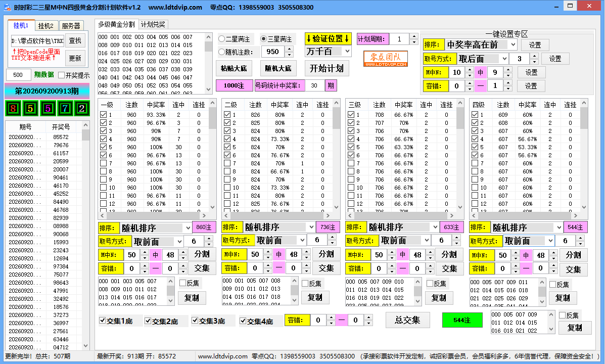Increase the 一级 M value spinner showing 50
This screenshot has width=605, height=364.
pos(145,252)
